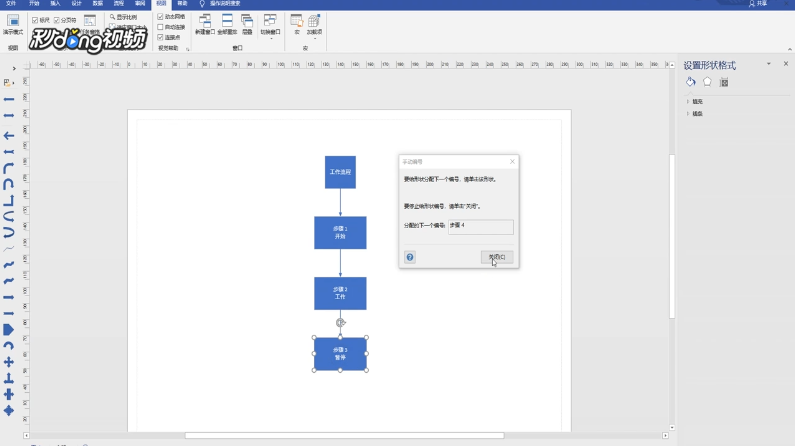Image resolution: width=795 pixels, height=446 pixels.
Task: Switch to the Process (流程) tab
Action: (119, 4)
